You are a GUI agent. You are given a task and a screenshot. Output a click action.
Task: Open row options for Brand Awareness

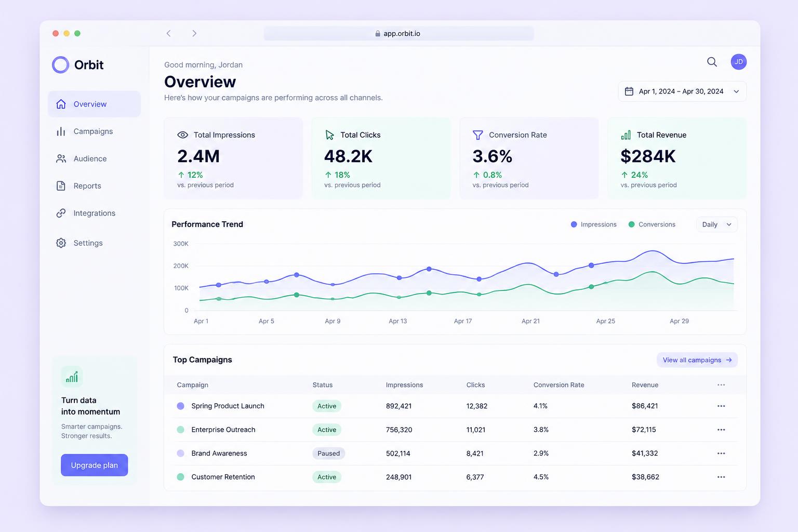click(721, 454)
